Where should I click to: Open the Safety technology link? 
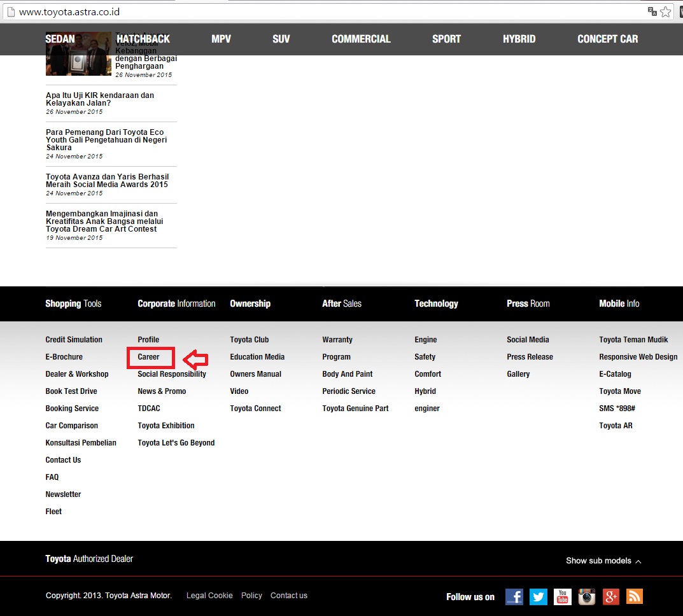(x=425, y=356)
